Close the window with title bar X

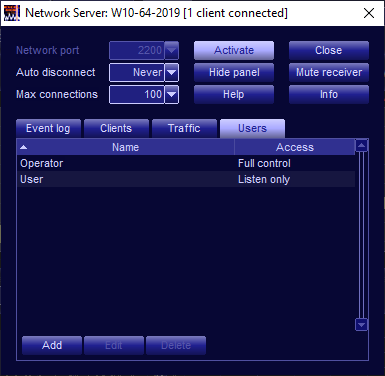pos(369,13)
